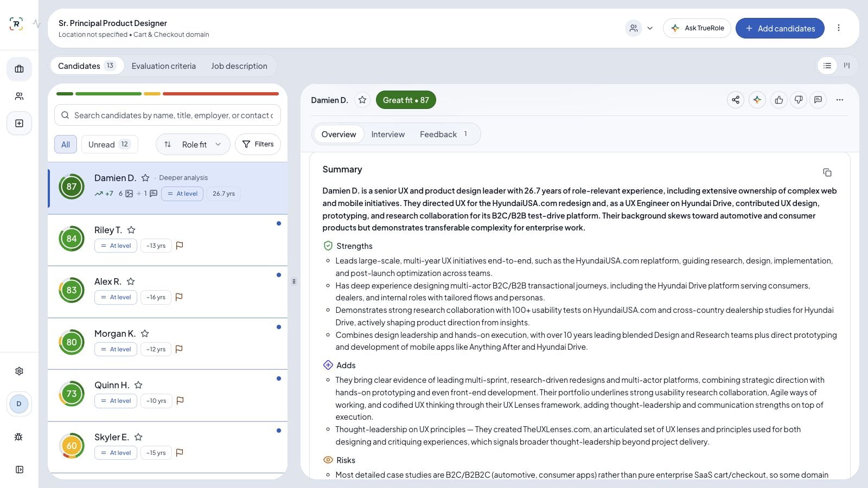Give a thumbs down to Damien D.
868x488 pixels.
coord(798,100)
